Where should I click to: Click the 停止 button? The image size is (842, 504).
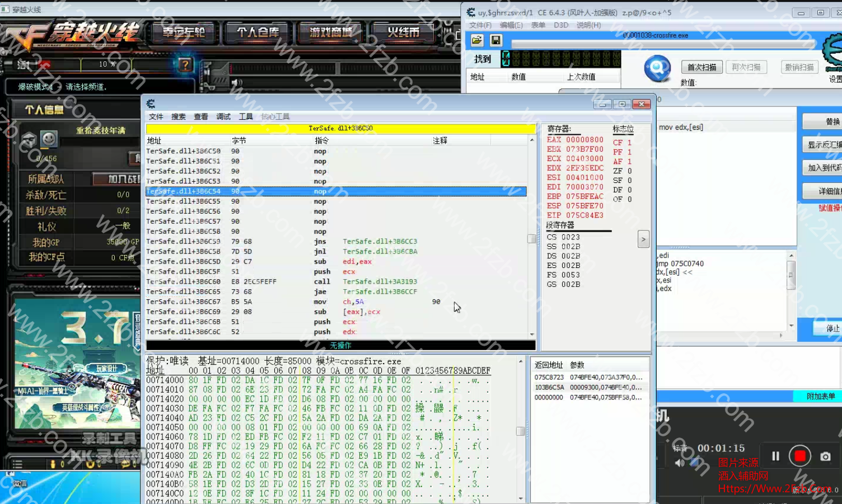pos(827,328)
